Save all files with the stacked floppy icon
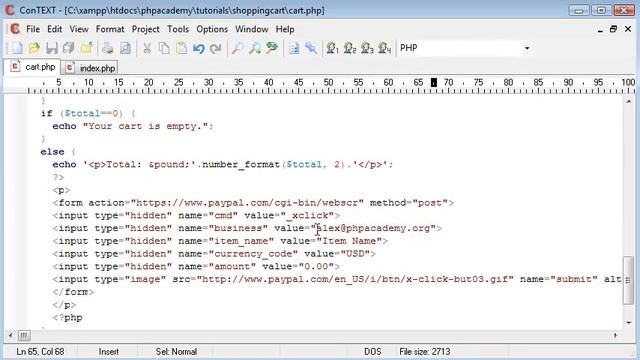 click(69, 48)
